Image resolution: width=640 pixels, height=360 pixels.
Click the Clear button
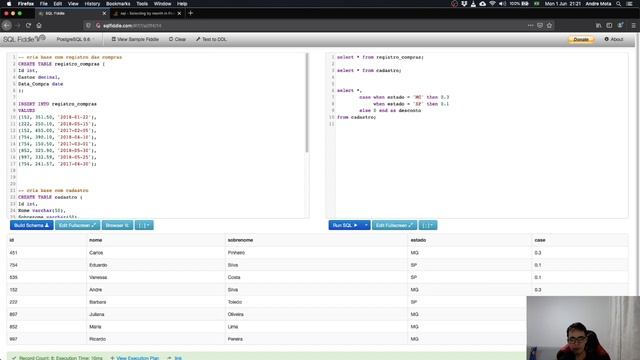pyautogui.click(x=177, y=40)
